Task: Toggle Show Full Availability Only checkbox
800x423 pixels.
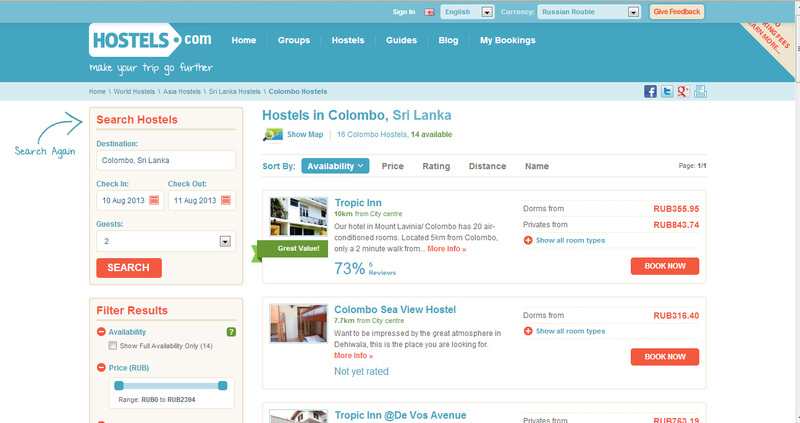Action: tap(112, 346)
